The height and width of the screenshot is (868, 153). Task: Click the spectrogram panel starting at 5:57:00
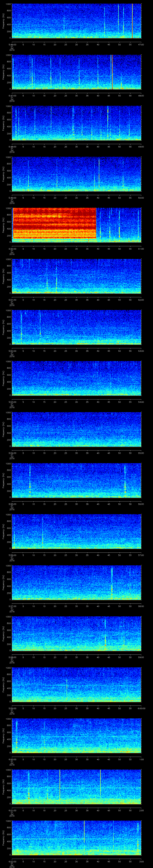(x=77, y=583)
